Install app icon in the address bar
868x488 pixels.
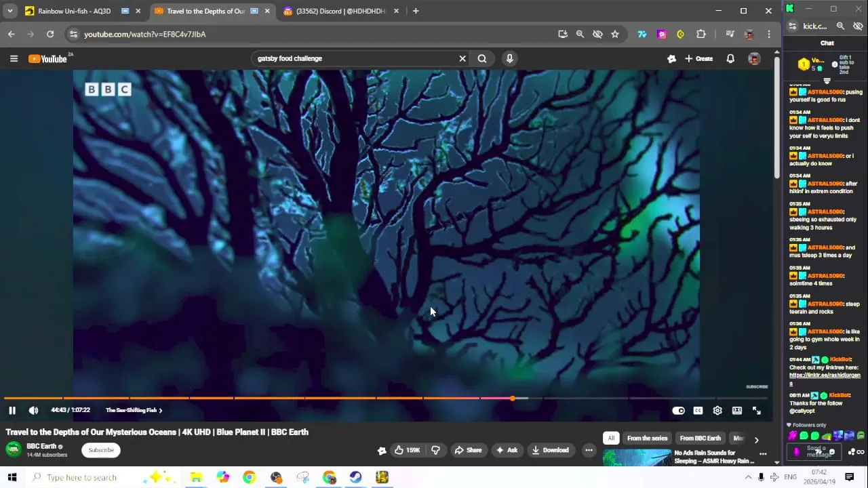click(563, 34)
